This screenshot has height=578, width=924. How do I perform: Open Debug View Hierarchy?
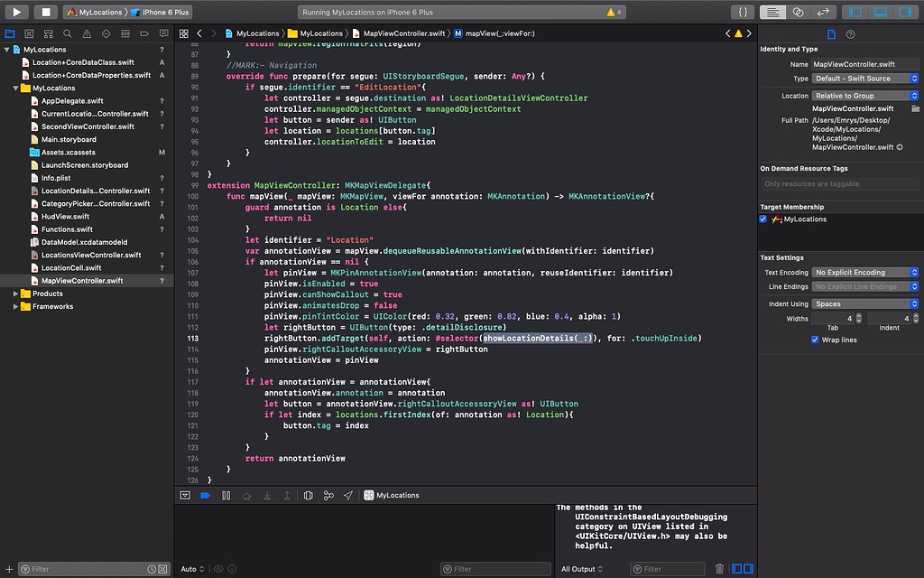point(309,496)
